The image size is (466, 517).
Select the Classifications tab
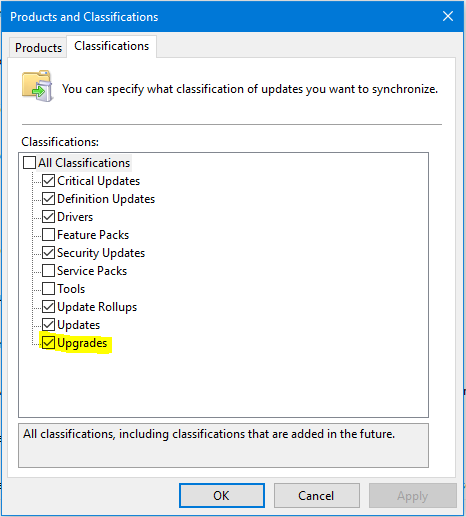click(111, 46)
